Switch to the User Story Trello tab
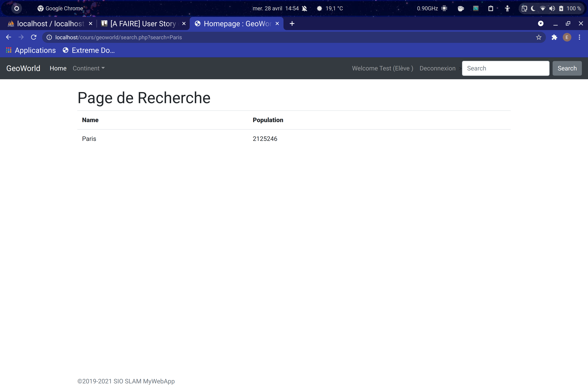The width and height of the screenshot is (588, 392). click(x=142, y=24)
